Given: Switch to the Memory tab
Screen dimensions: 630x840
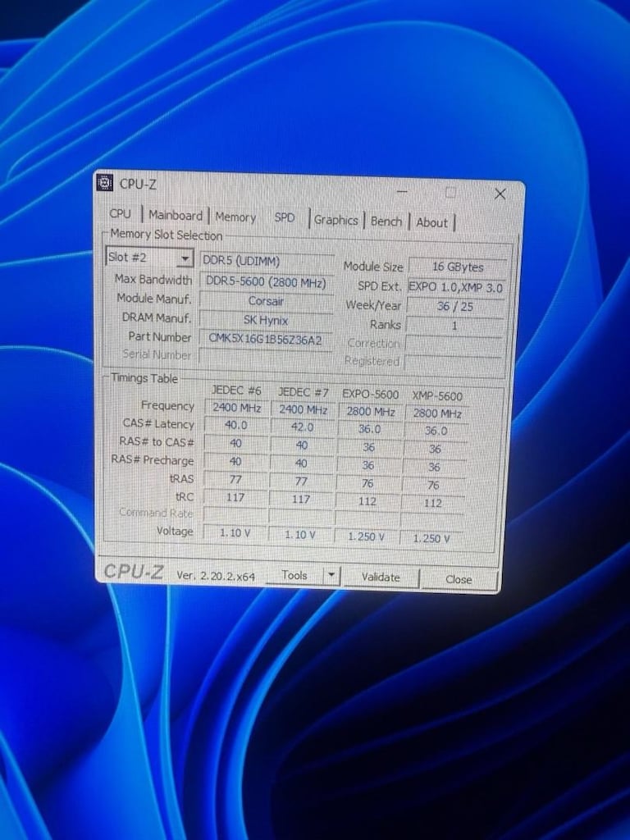Looking at the screenshot, I should (x=235, y=217).
